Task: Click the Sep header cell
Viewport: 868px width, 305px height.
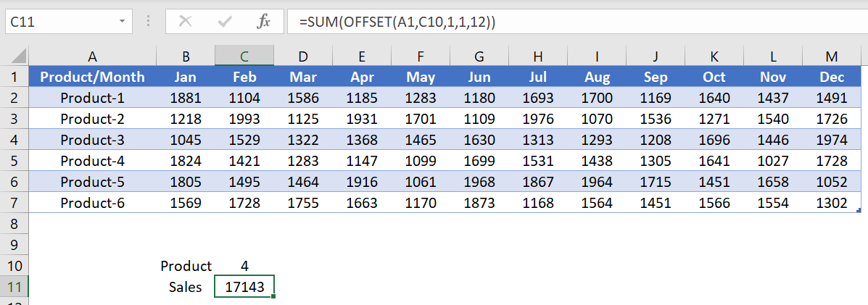Action: [656, 77]
